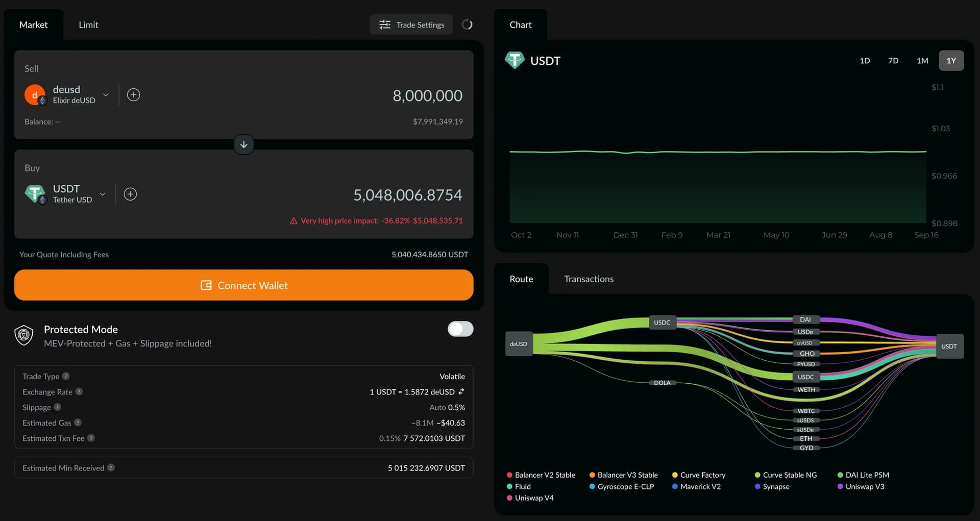Click the 5 015 232.6907 USDT value
Screen dimensions: 980x521
coord(426,468)
